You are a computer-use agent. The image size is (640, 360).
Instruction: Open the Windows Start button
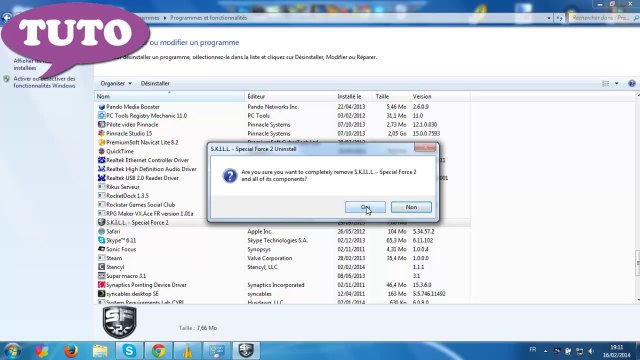[x=11, y=351]
